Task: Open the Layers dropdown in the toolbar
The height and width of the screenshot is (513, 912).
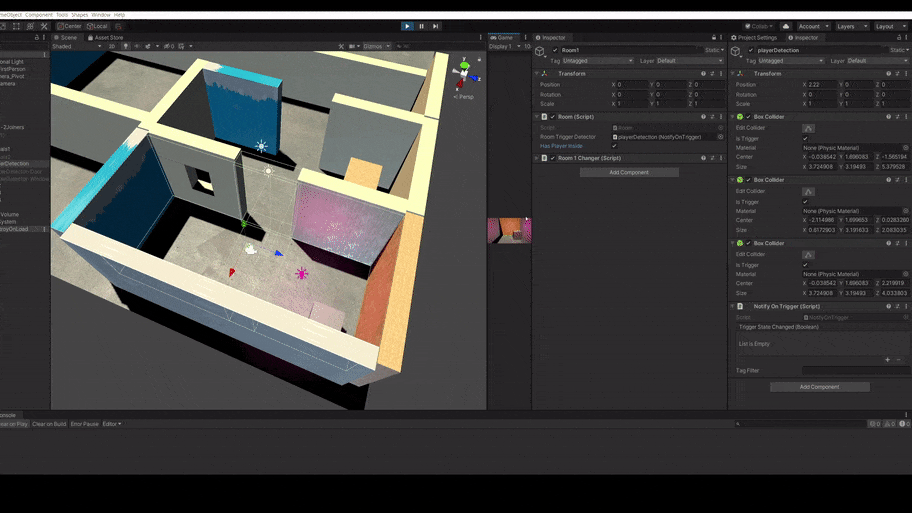Action: tap(852, 26)
